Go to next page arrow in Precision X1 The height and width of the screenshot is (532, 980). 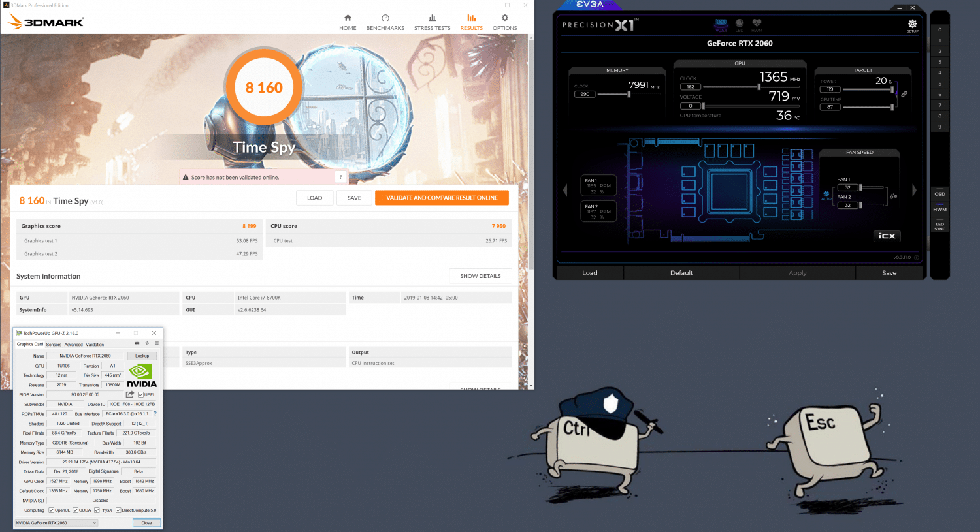click(914, 190)
